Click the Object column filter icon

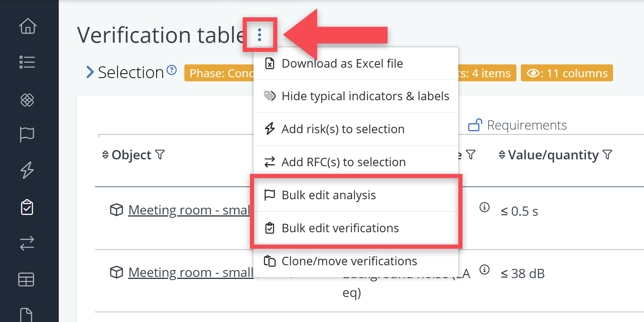pyautogui.click(x=160, y=155)
